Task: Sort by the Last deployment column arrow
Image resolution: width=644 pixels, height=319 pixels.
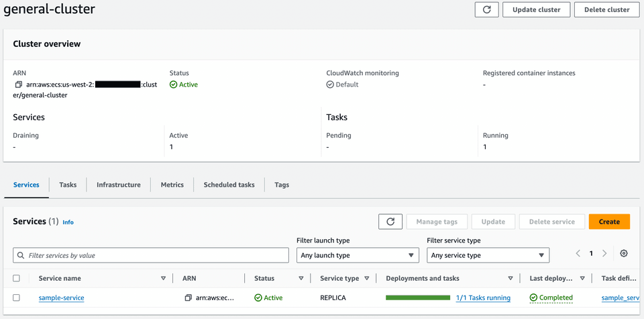Action: pos(582,278)
